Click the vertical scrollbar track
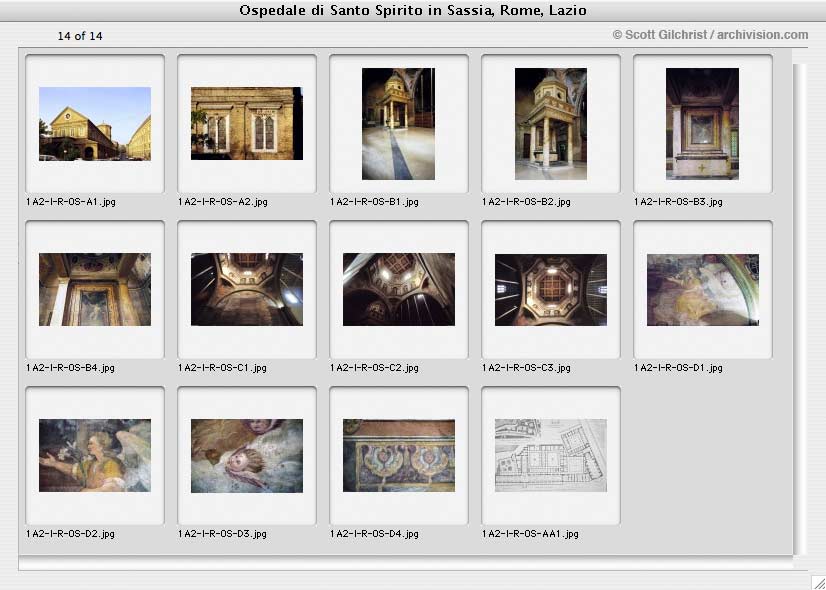 [800, 309]
